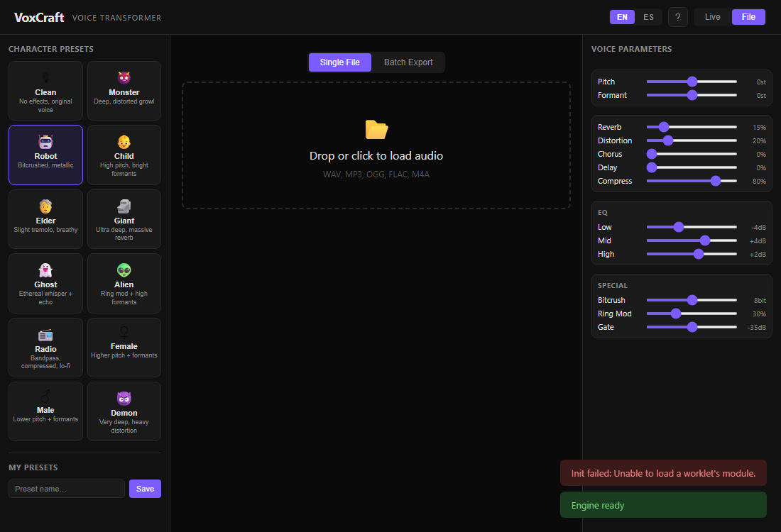The width and height of the screenshot is (781, 532).
Task: Dismiss the Init failed error notification
Action: coord(663,473)
